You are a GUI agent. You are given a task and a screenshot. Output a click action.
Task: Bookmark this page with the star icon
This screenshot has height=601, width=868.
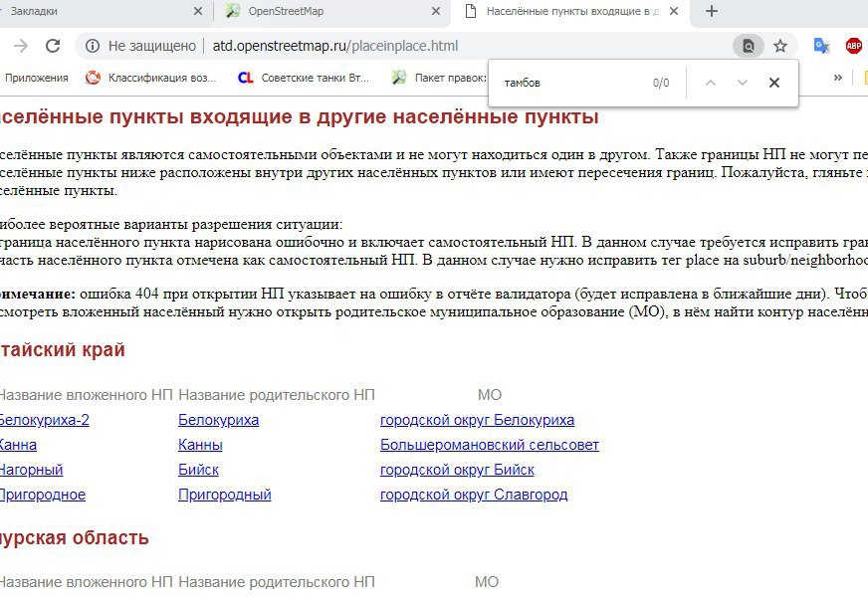[x=780, y=46]
